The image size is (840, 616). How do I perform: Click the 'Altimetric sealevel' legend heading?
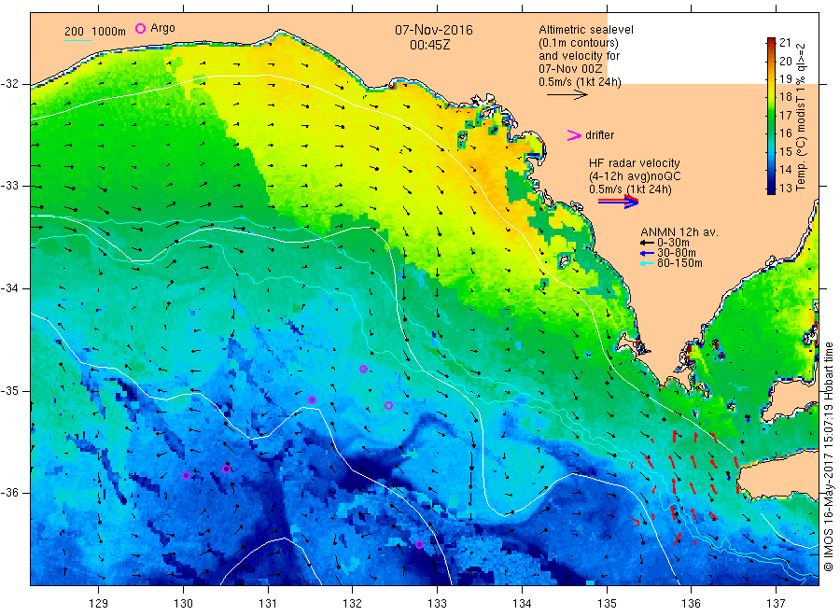point(586,30)
